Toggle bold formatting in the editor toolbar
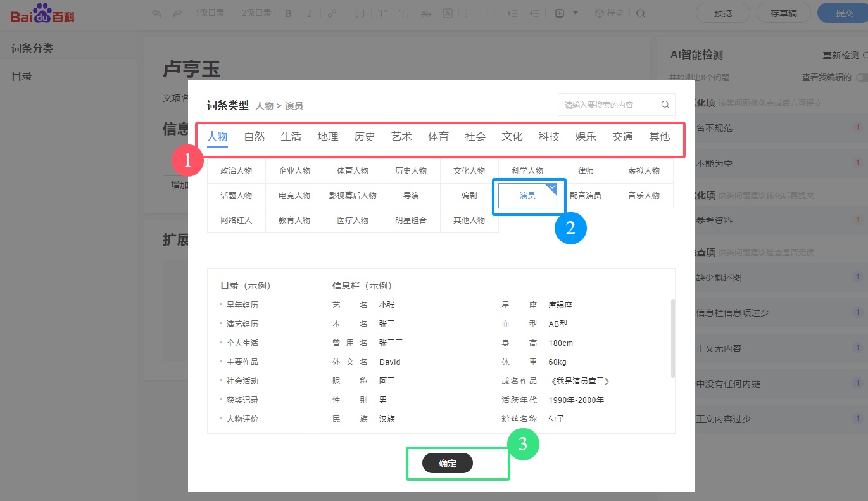The height and width of the screenshot is (501, 868). pos(289,13)
